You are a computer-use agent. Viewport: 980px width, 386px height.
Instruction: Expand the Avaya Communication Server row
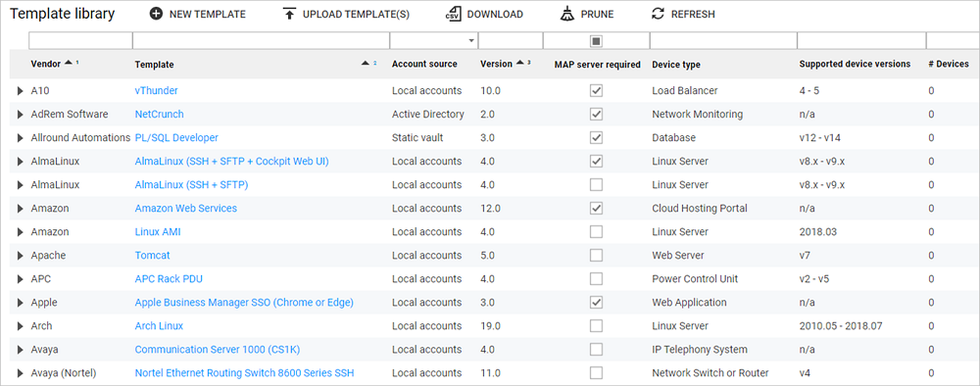click(x=20, y=350)
